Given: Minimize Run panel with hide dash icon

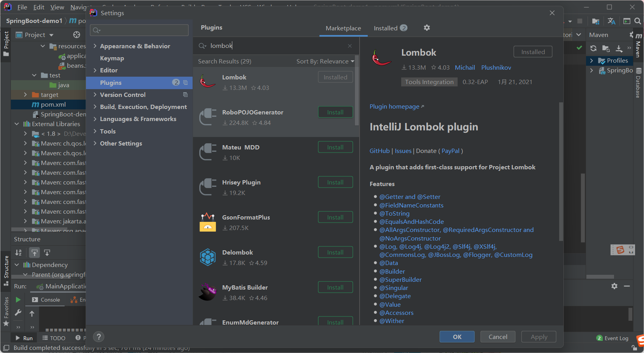Looking at the screenshot, I should coord(627,286).
